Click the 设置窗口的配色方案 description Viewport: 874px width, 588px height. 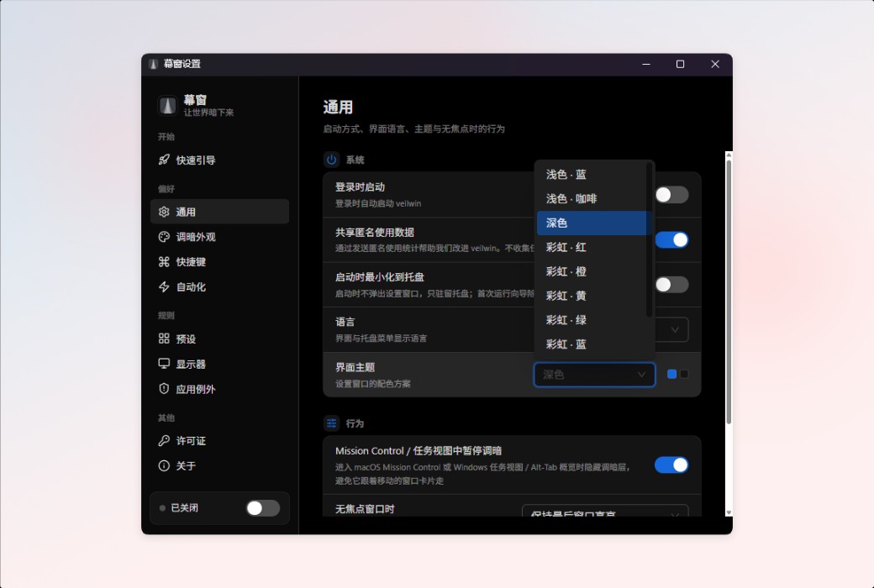[x=373, y=384]
